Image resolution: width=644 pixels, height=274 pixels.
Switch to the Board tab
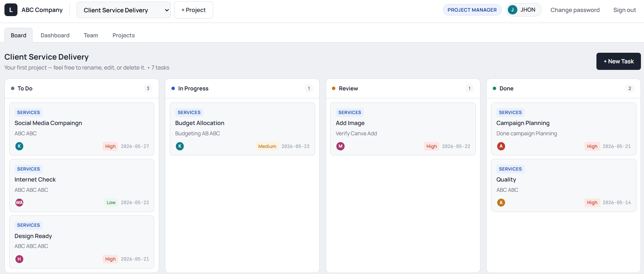coord(18,35)
